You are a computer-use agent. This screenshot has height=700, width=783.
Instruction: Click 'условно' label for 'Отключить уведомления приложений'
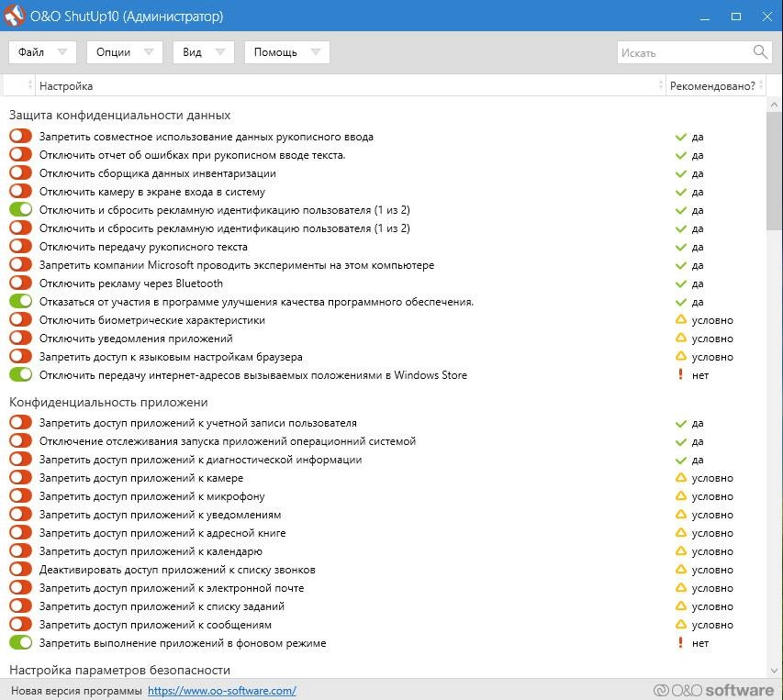712,339
